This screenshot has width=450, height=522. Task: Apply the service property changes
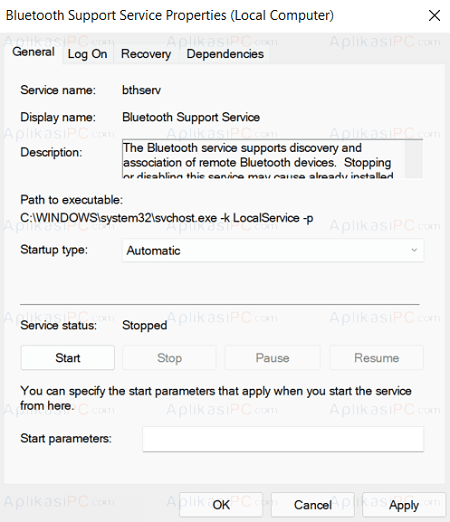point(404,505)
